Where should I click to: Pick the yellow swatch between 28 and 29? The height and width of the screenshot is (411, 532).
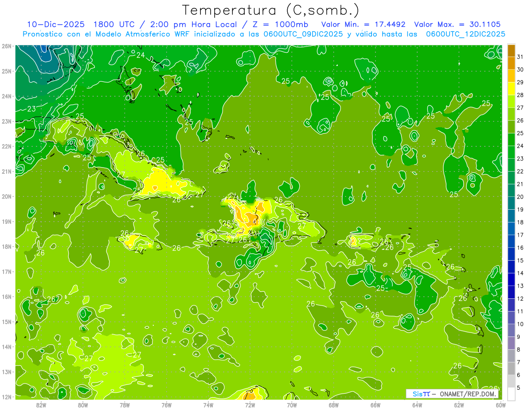pyautogui.click(x=511, y=89)
